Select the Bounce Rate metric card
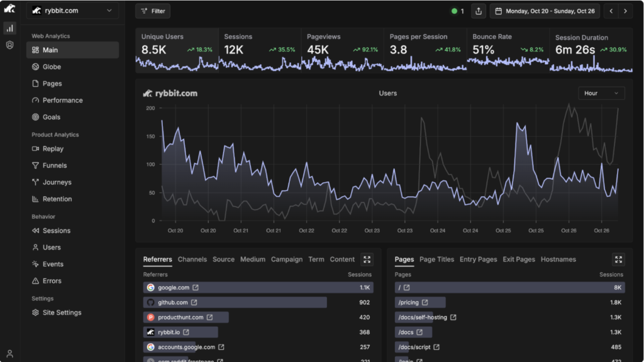 508,50
